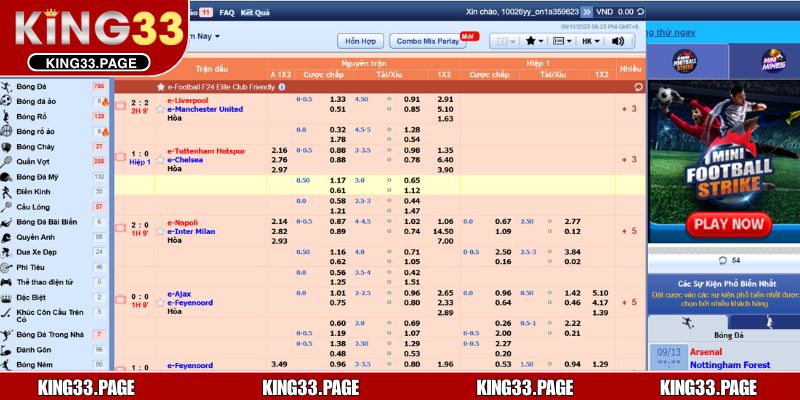
Task: Click the Arsenal team link
Action: [x=706, y=352]
